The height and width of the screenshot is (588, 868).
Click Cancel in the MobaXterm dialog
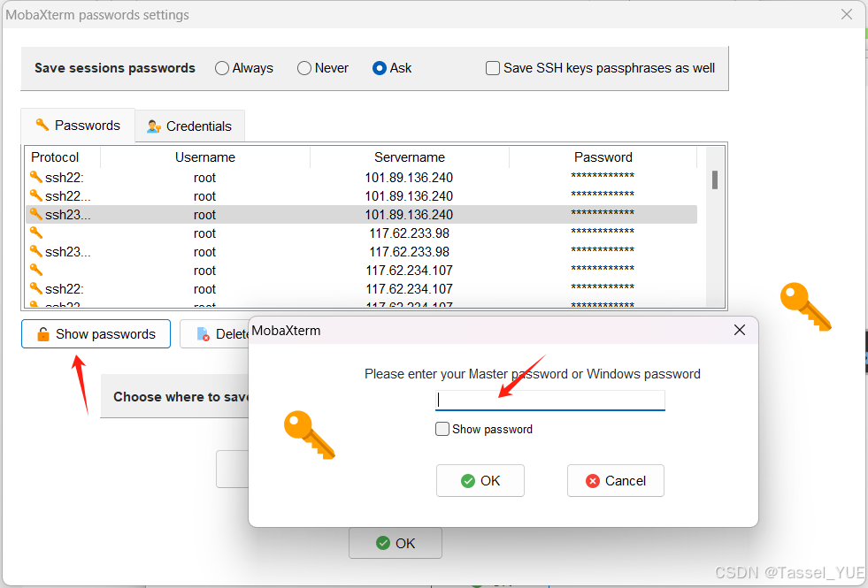[x=616, y=481]
